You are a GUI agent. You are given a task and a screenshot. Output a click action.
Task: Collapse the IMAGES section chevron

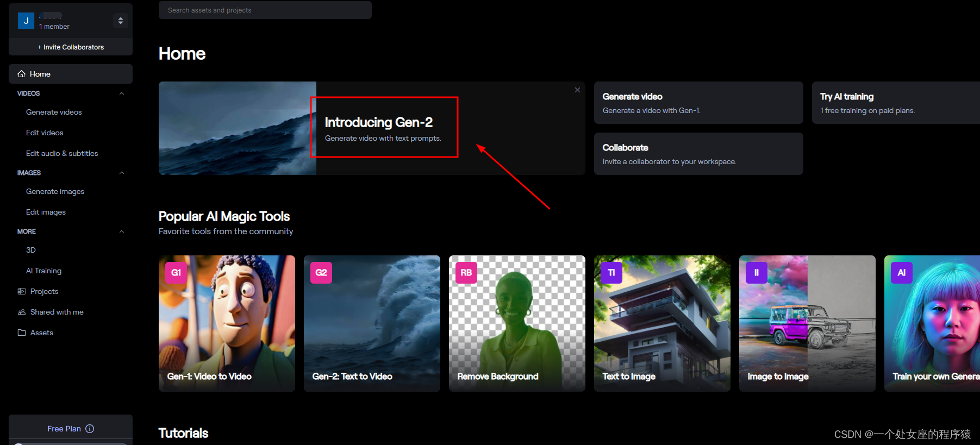click(x=122, y=173)
